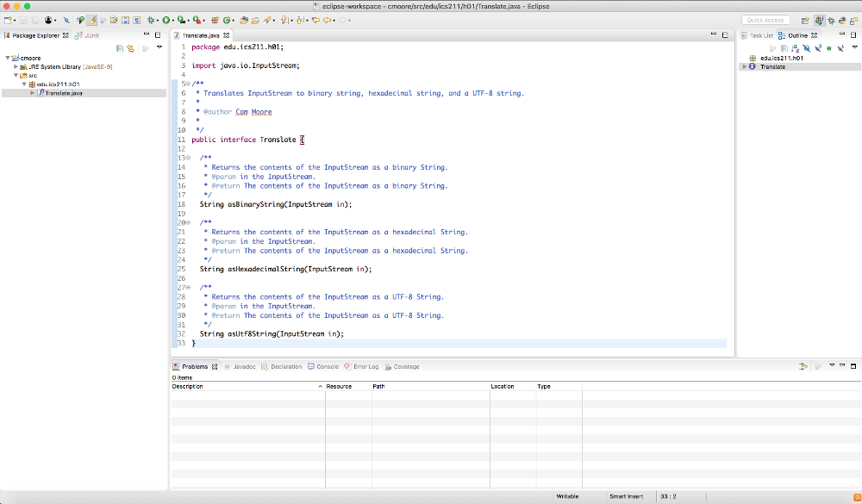
Task: Switch to the Console tab
Action: coord(327,366)
